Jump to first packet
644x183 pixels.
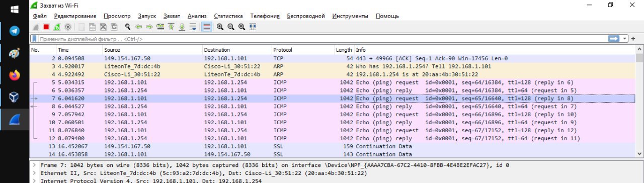click(x=171, y=27)
